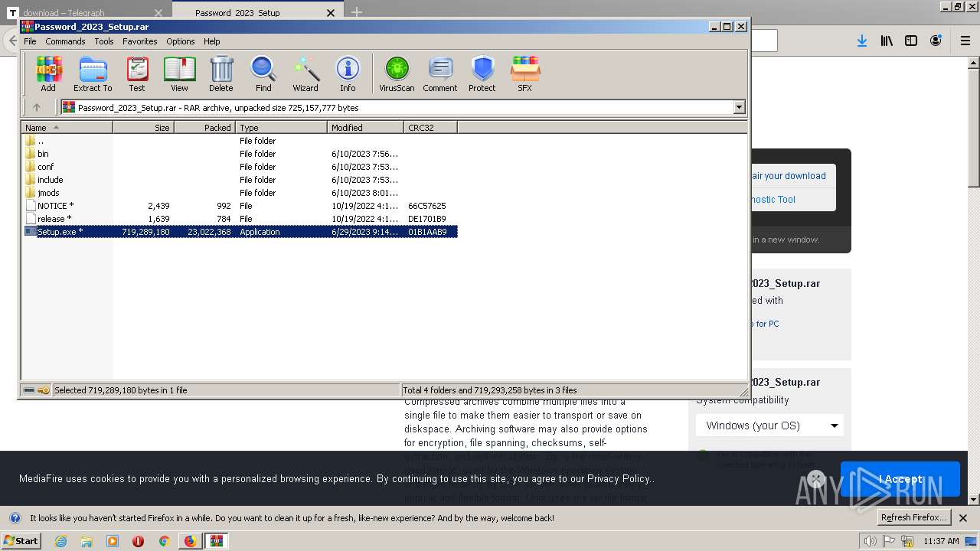Close the Password 2023 Setup browser tab
Viewport: 980px width, 551px height.
coord(331,13)
